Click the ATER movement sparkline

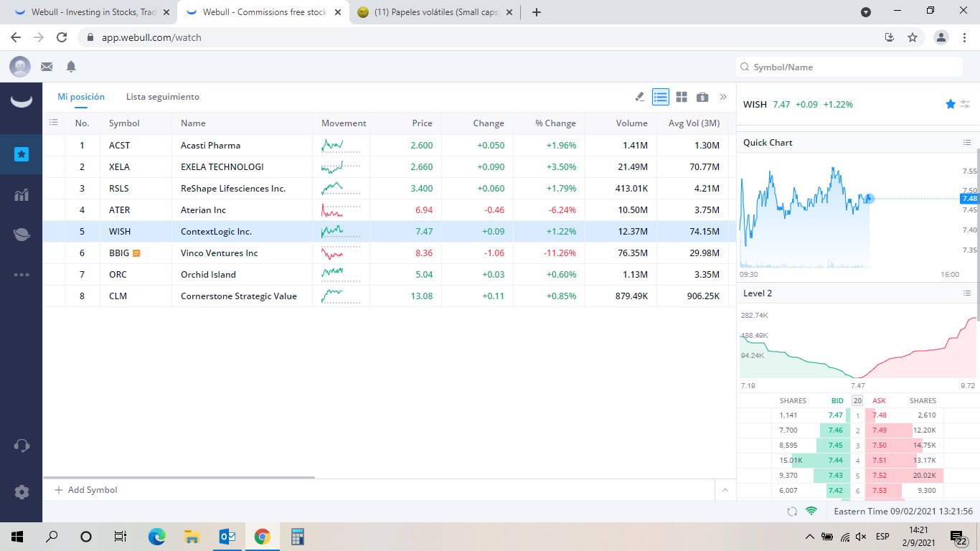click(341, 210)
